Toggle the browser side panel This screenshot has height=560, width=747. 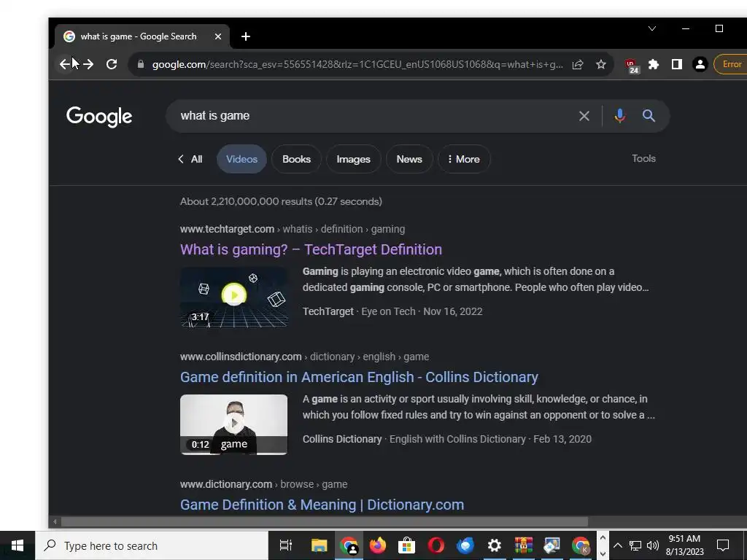[677, 64]
